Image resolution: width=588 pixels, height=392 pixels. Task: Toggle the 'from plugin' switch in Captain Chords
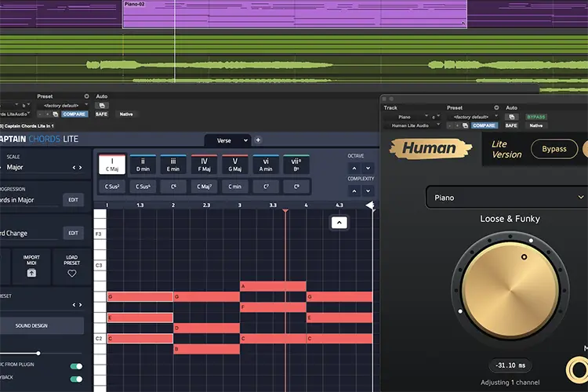77,366
